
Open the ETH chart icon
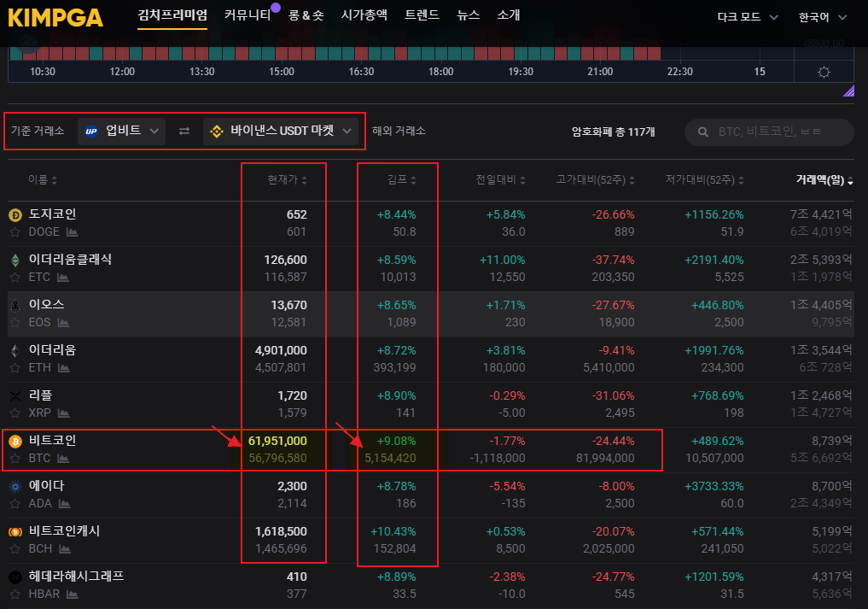64,368
